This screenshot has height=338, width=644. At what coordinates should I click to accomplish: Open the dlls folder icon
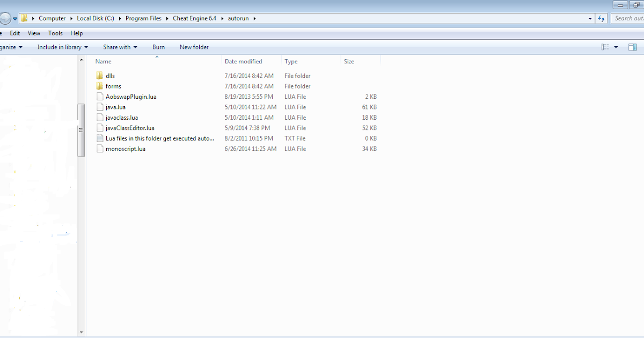pyautogui.click(x=99, y=76)
